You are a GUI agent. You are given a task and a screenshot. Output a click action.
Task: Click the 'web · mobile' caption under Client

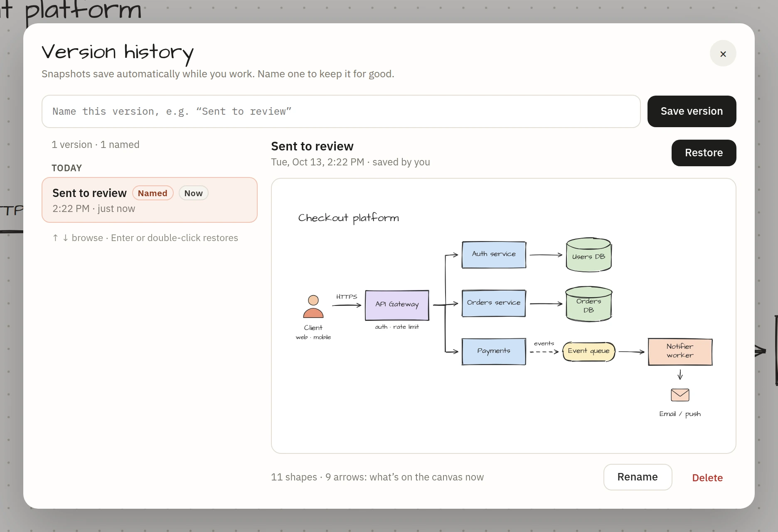(x=313, y=337)
